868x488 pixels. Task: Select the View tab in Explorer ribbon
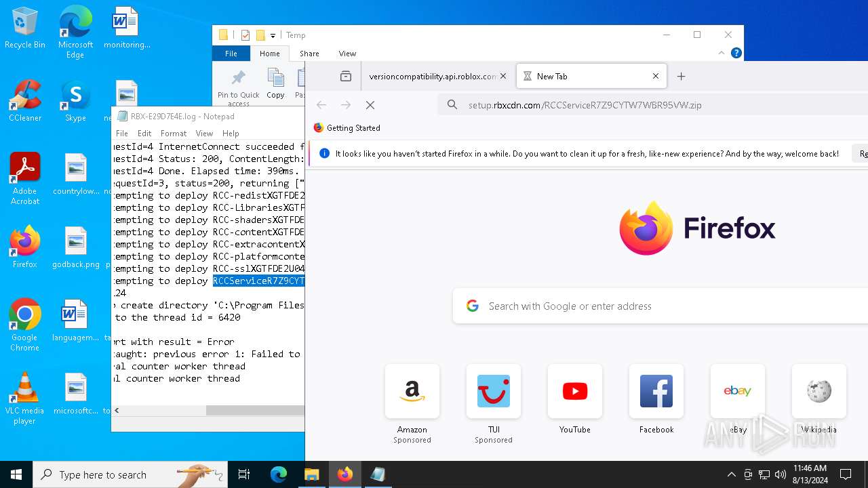click(347, 54)
